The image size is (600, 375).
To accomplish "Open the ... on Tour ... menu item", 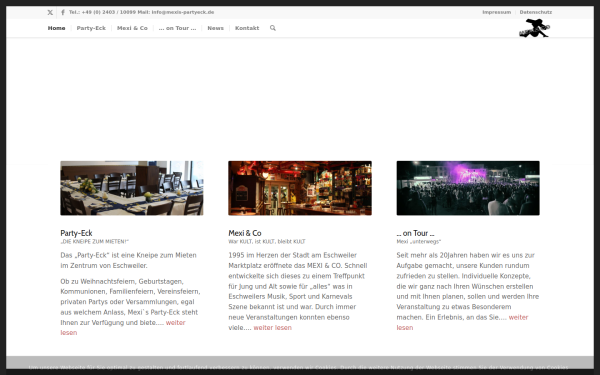I will [177, 28].
